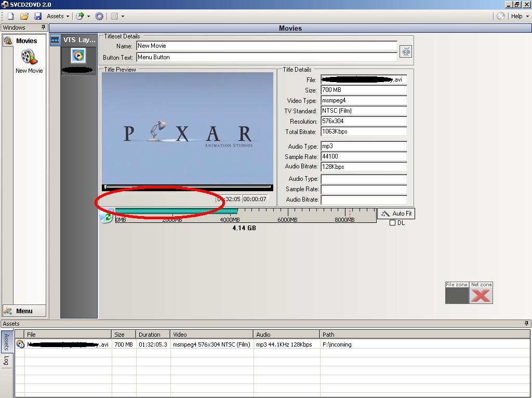Open the Help menu

(516, 16)
